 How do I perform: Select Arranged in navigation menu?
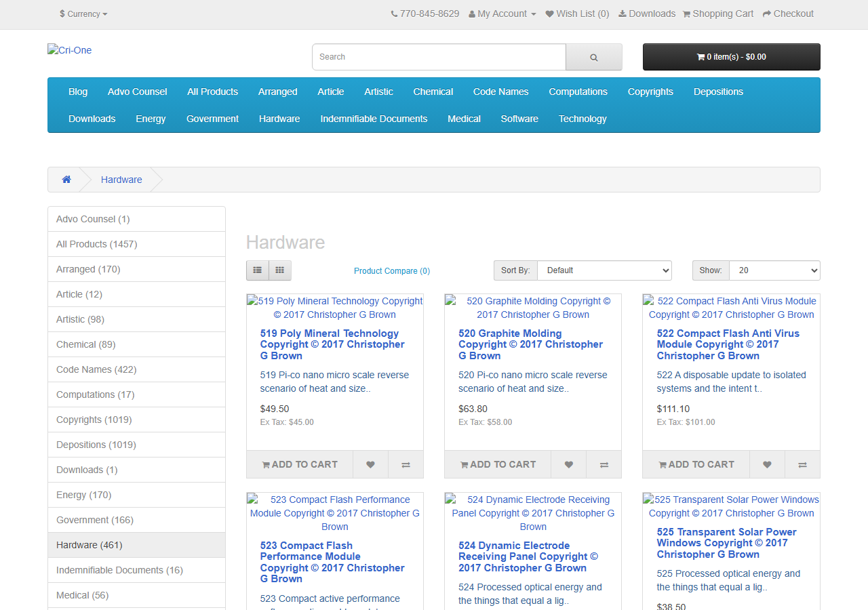coord(278,91)
